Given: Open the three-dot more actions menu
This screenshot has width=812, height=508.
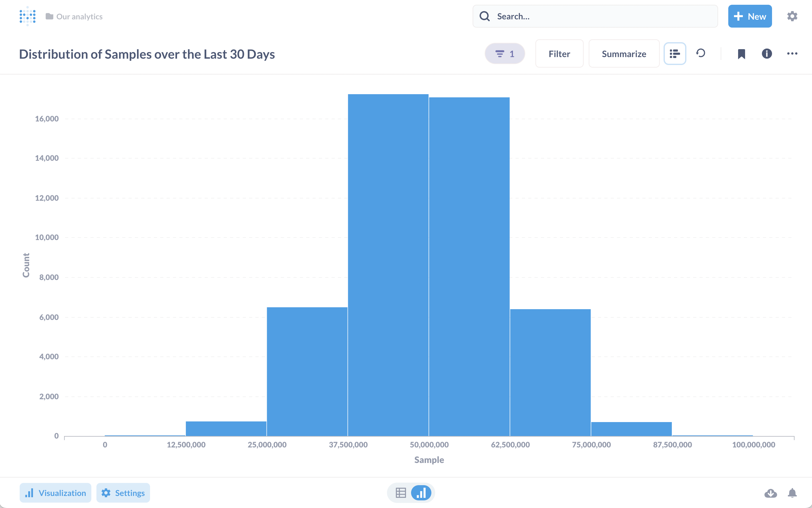Looking at the screenshot, I should 792,54.
